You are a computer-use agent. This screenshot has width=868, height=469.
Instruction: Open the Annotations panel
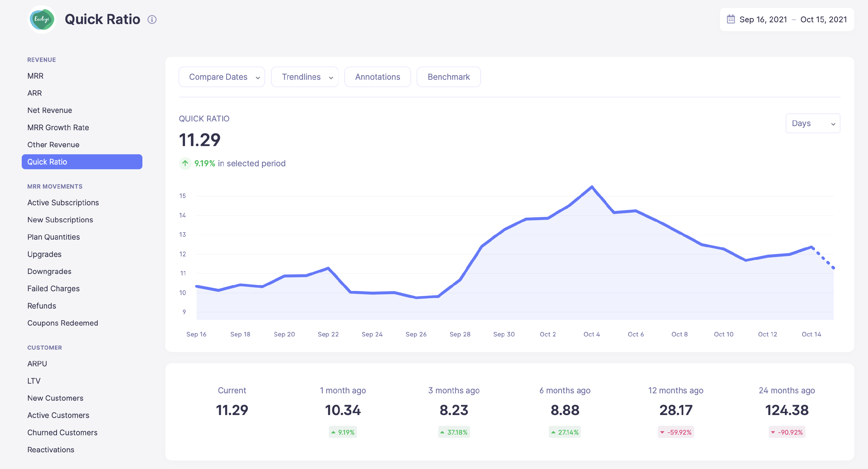[377, 77]
